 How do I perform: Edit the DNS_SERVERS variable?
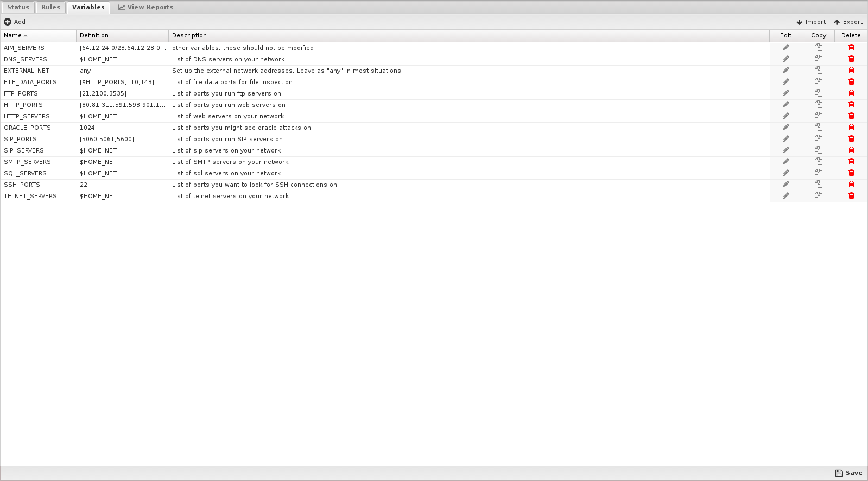pyautogui.click(x=785, y=59)
